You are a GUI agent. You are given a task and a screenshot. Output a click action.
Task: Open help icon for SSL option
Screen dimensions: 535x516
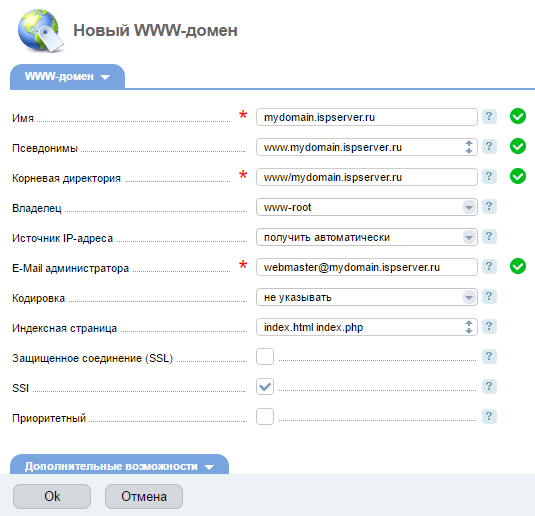(x=489, y=357)
